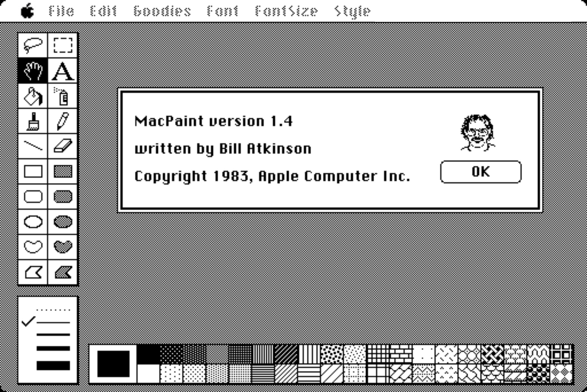Select the Spray Can tool
587x392 pixels.
(x=63, y=96)
